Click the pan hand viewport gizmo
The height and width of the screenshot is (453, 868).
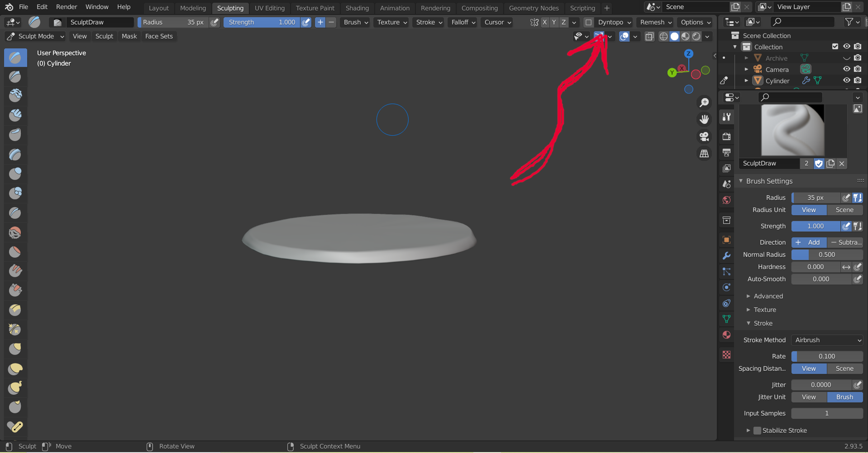pyautogui.click(x=704, y=119)
